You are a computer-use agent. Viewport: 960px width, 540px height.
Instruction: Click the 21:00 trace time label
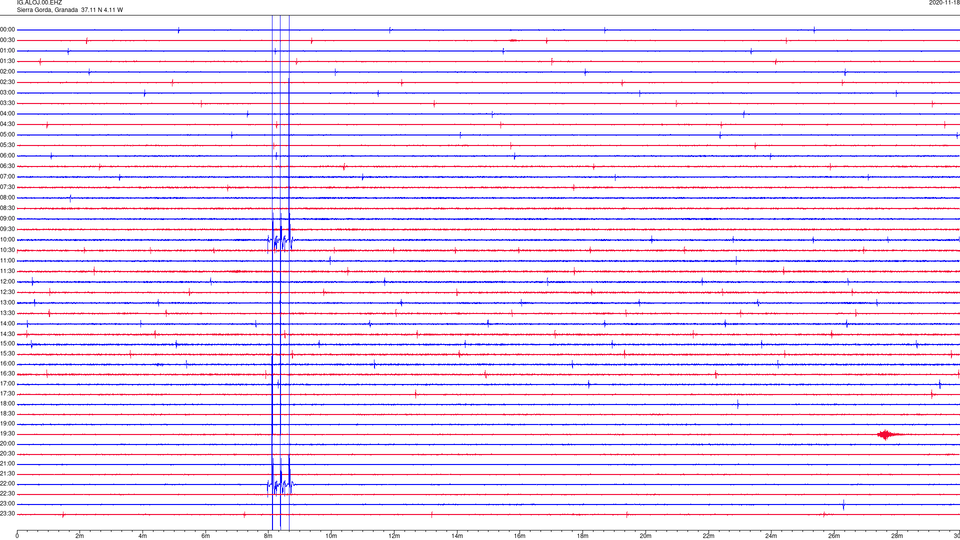8,463
